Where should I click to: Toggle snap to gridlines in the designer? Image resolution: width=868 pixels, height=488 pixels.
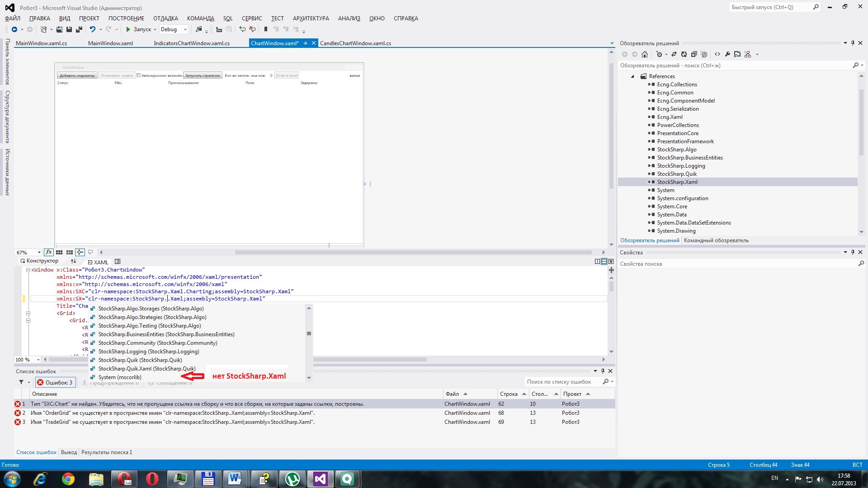pos(70,252)
